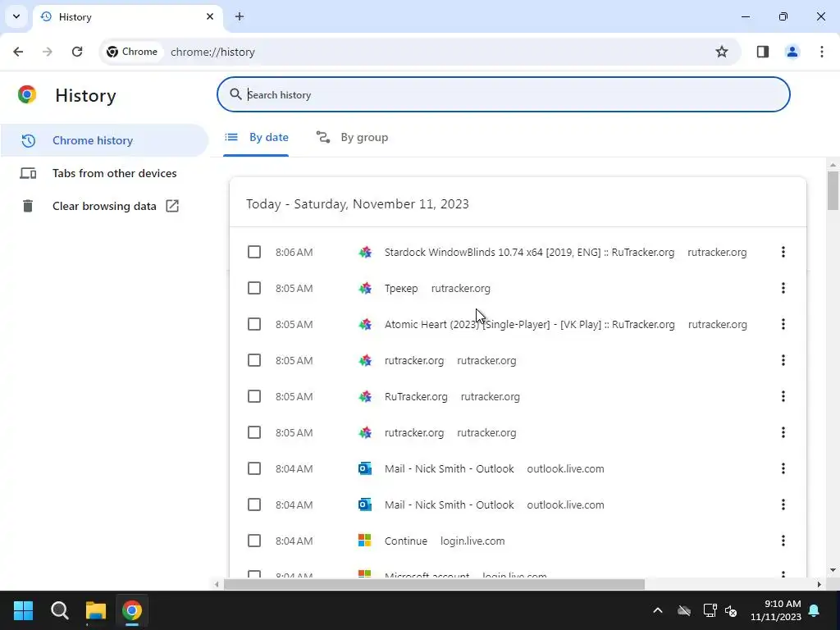Viewport: 840px width, 630px height.
Task: Click the network display tray icon
Action: pos(710,610)
